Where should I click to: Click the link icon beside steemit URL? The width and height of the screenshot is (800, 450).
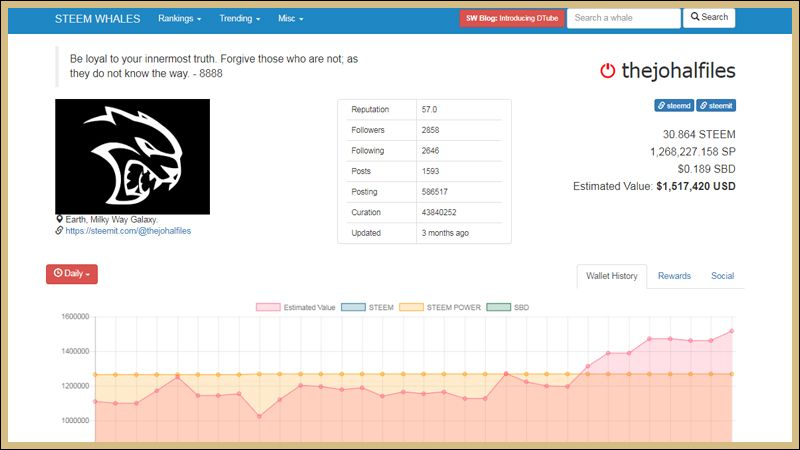point(59,231)
